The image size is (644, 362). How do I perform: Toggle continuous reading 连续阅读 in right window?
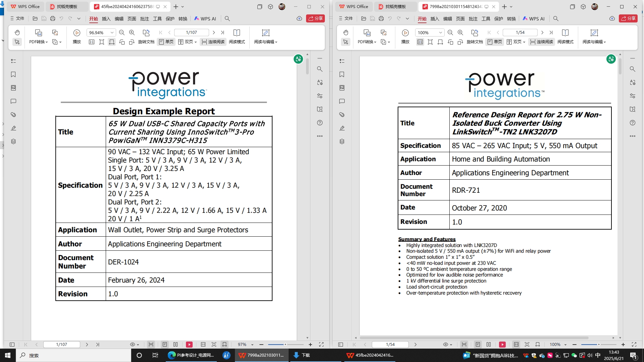(542, 42)
